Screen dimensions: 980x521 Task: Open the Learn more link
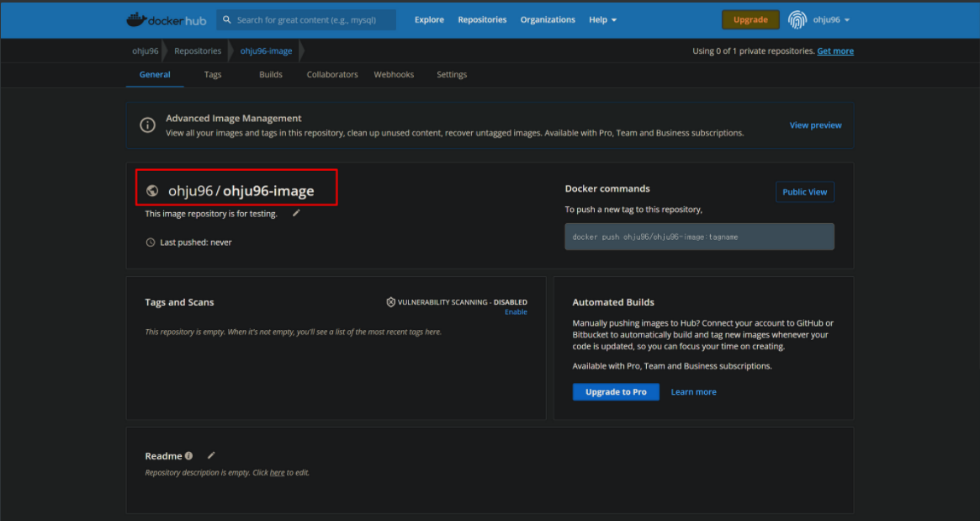click(693, 391)
